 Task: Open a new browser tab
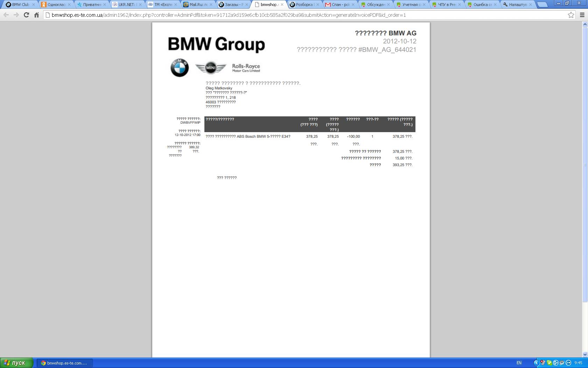click(542, 5)
